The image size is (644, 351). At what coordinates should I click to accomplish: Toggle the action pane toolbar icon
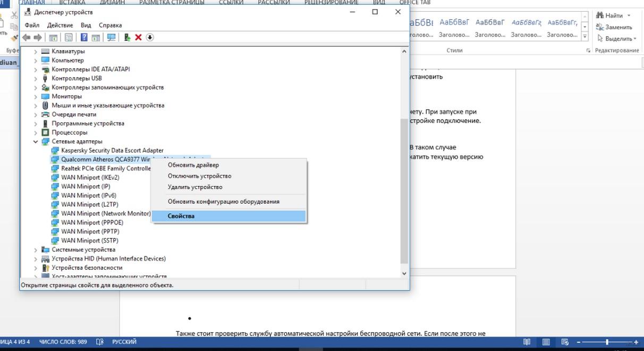[96, 37]
